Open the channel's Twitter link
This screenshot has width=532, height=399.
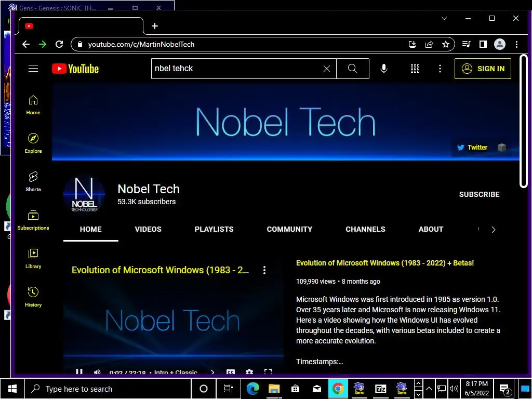click(472, 147)
